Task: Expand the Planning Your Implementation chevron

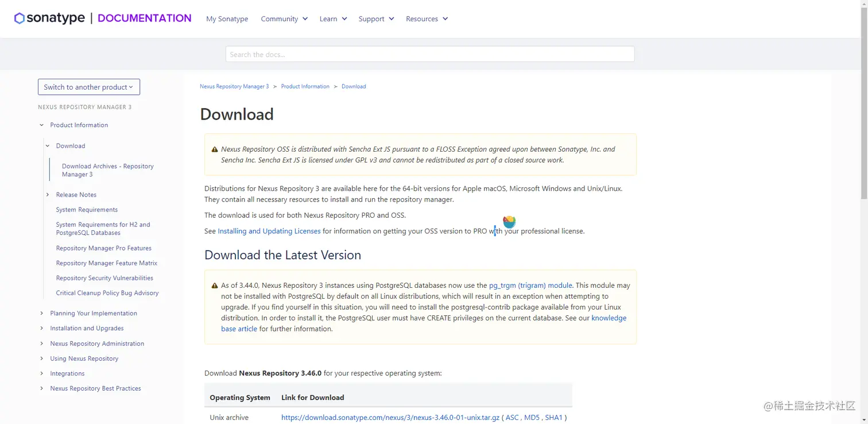Action: pos(41,313)
